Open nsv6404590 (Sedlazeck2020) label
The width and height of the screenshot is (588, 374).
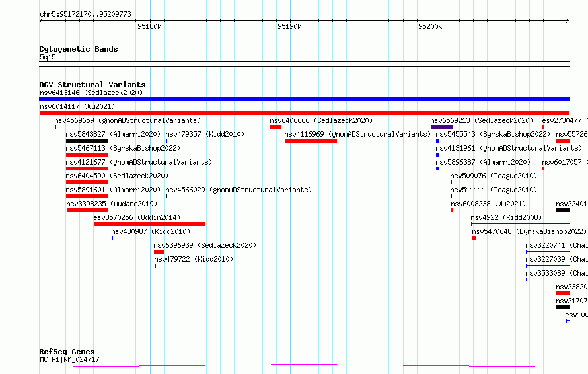pyautogui.click(x=117, y=176)
